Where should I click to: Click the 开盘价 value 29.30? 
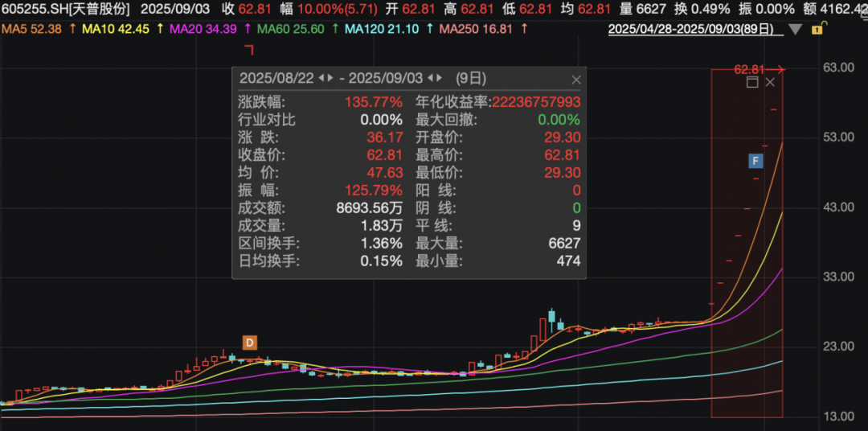coord(563,138)
